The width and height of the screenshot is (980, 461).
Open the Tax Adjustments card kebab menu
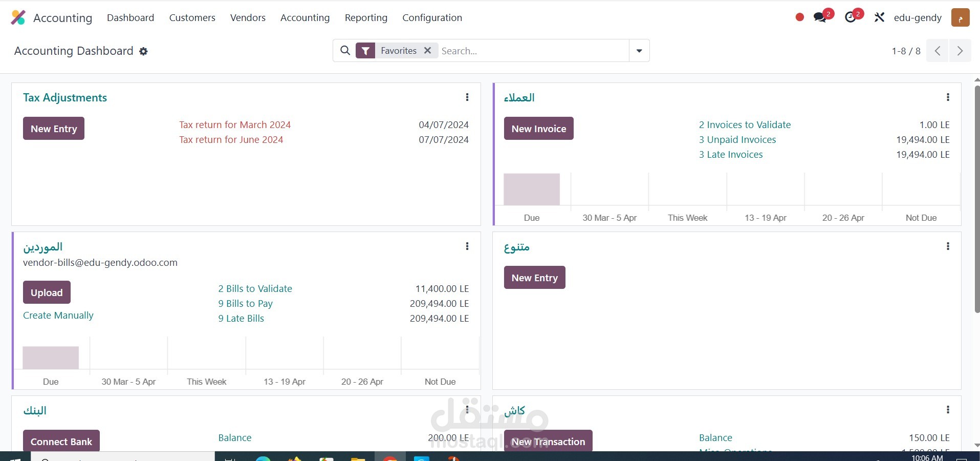(x=467, y=97)
